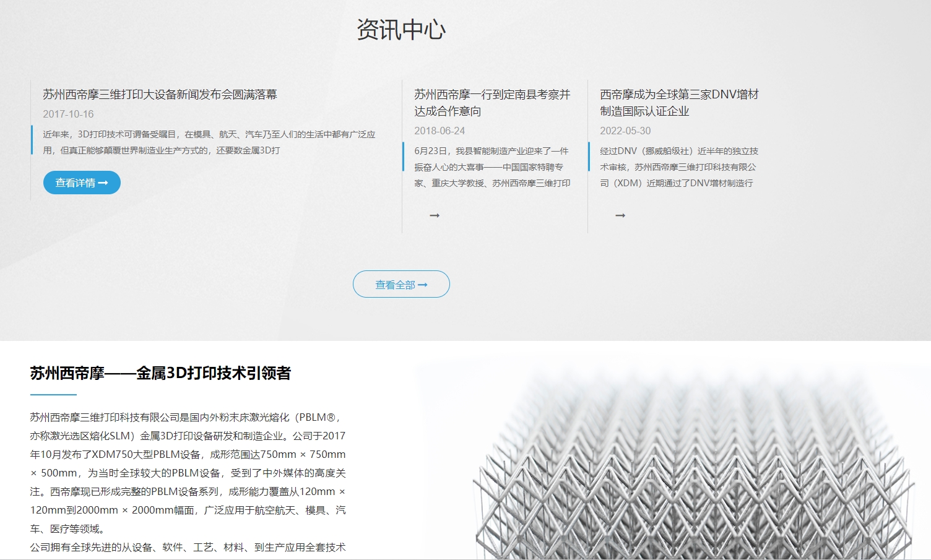Click the 查看详情 button

pos(81,183)
